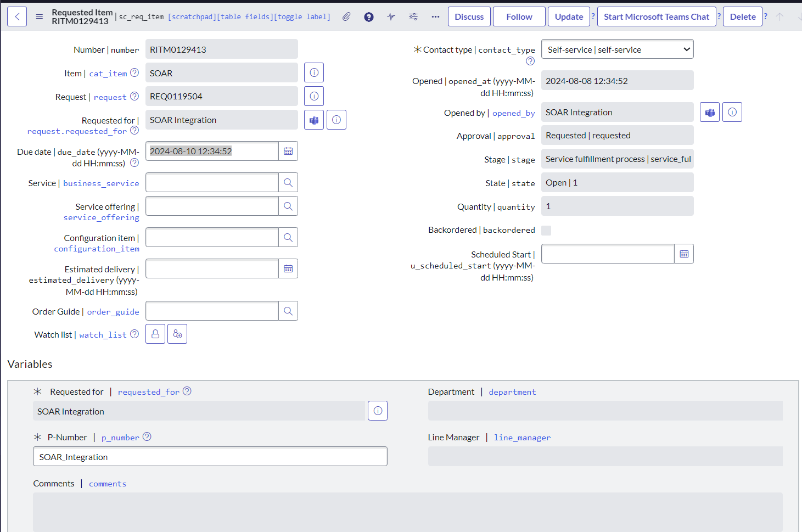Focus the Order Guide input field
Image resolution: width=802 pixels, height=532 pixels.
(x=212, y=311)
